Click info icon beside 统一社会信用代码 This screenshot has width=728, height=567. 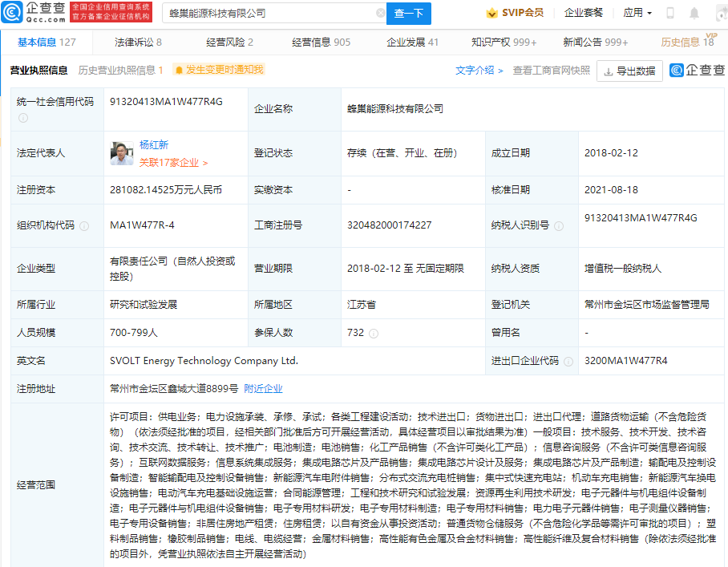click(x=23, y=118)
